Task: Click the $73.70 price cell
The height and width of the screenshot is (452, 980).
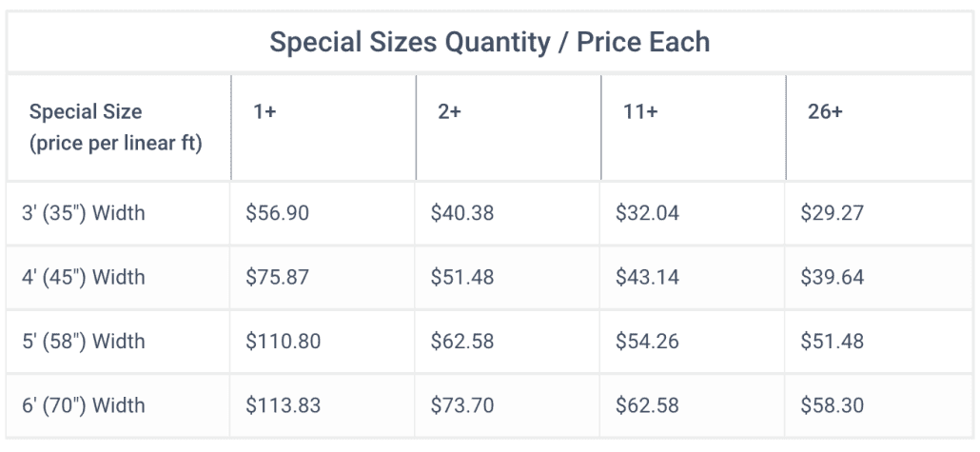Action: (x=461, y=405)
